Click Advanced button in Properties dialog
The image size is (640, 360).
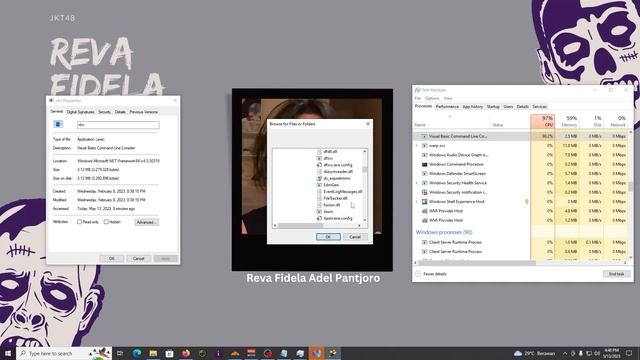146,222
